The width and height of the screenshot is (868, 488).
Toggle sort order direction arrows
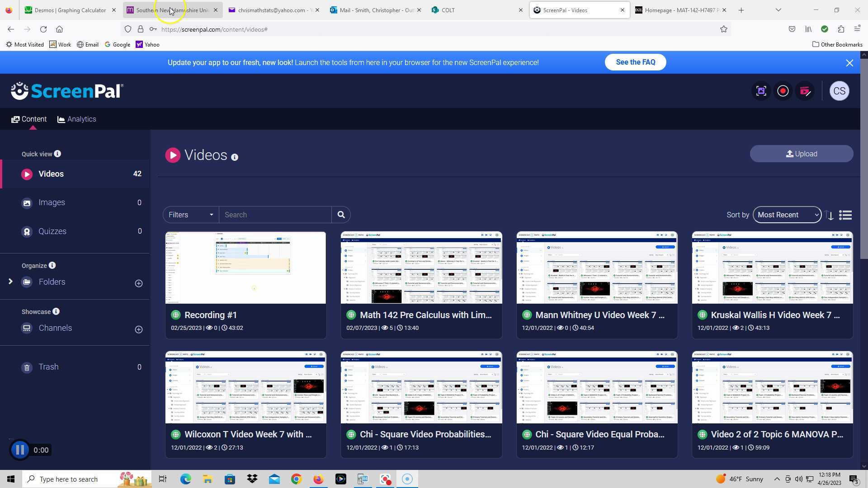(x=829, y=216)
